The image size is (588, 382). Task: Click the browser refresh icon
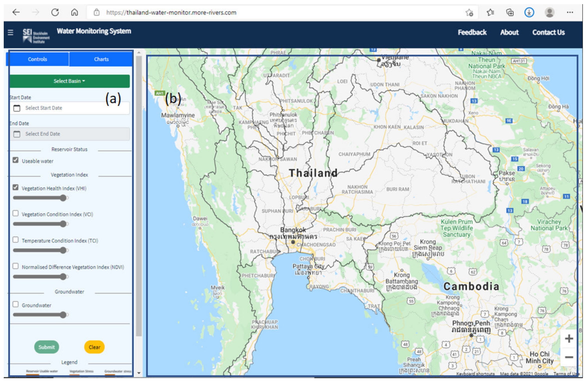(55, 12)
